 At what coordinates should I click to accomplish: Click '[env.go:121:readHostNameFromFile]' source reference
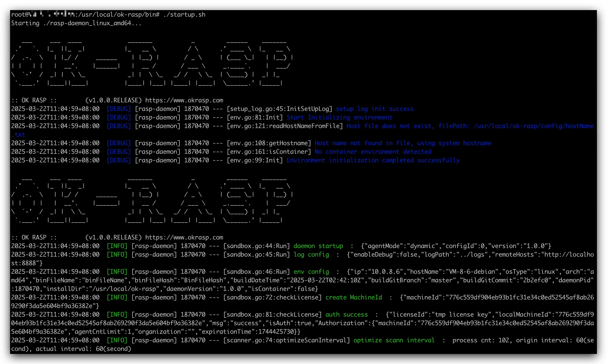pos(285,126)
